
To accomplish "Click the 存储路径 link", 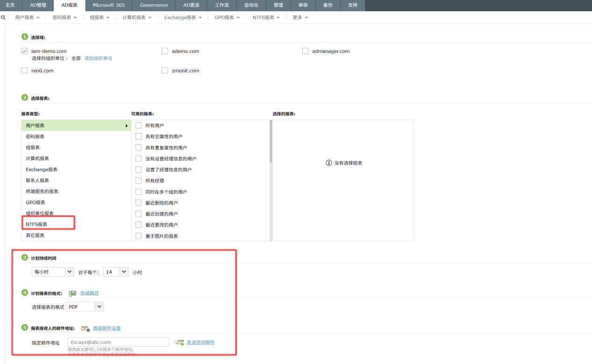I will point(89,293).
